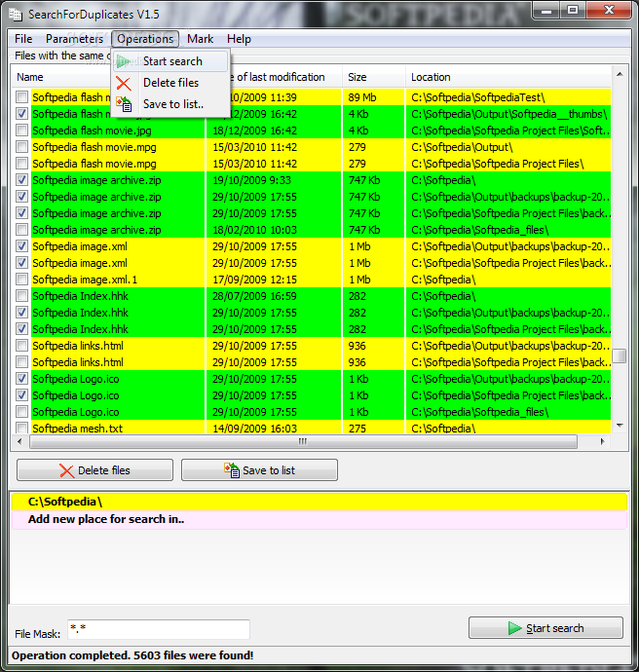Check Softpedia mesh.txt checkbox

click(x=21, y=428)
